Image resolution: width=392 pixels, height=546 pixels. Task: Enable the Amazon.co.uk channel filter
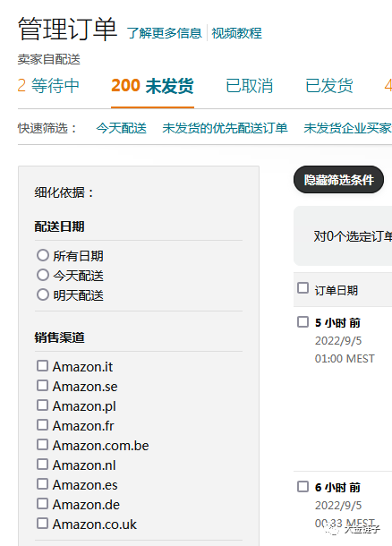tap(42, 524)
